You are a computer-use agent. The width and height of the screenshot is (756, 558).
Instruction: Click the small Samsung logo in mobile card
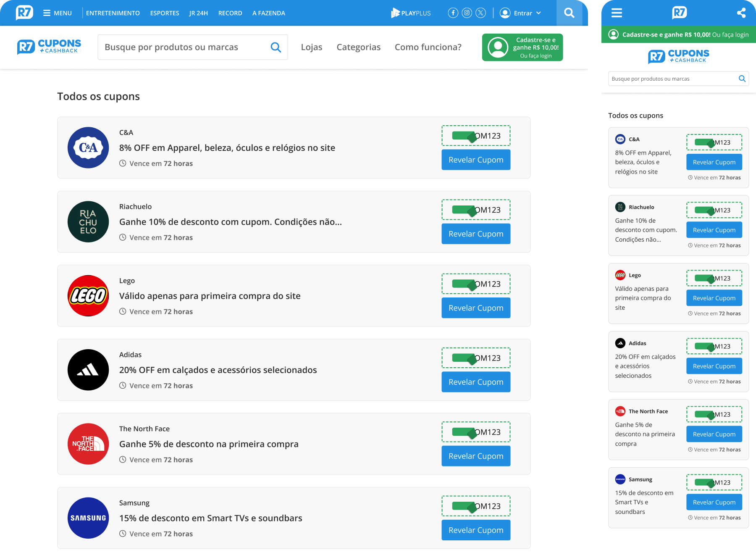coord(620,479)
